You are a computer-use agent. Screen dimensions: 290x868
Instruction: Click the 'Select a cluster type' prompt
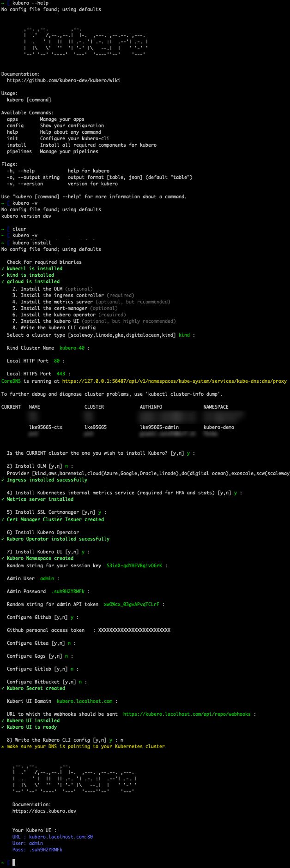pos(101,335)
